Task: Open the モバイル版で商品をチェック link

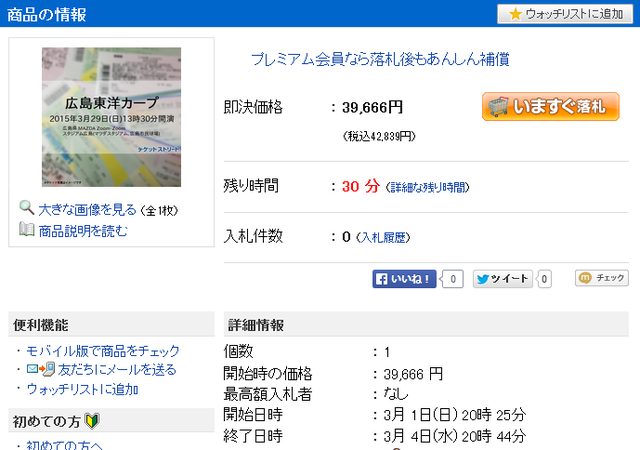Action: (103, 351)
